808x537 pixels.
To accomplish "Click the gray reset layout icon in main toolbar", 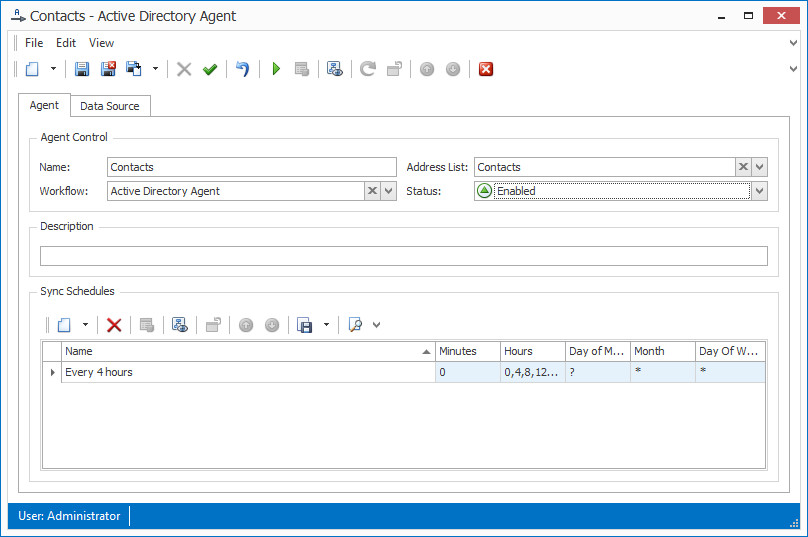I will [x=394, y=69].
